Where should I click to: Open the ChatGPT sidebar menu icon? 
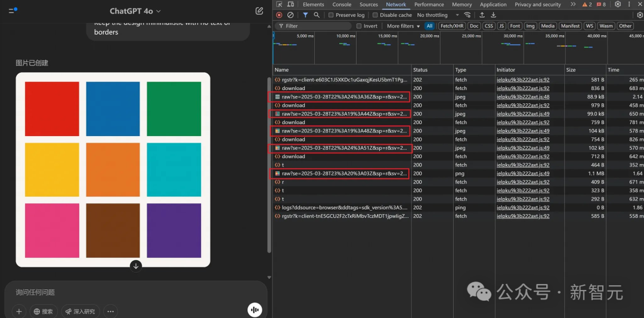(13, 11)
